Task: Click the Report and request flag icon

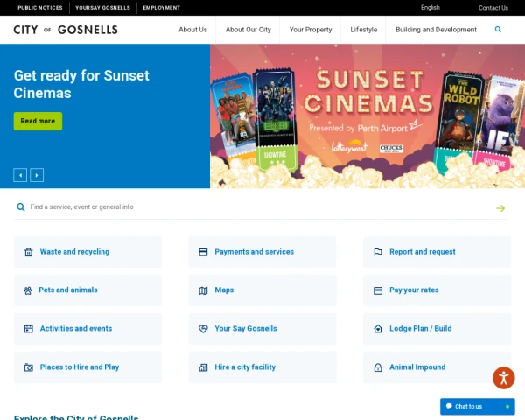Action: [x=378, y=252]
